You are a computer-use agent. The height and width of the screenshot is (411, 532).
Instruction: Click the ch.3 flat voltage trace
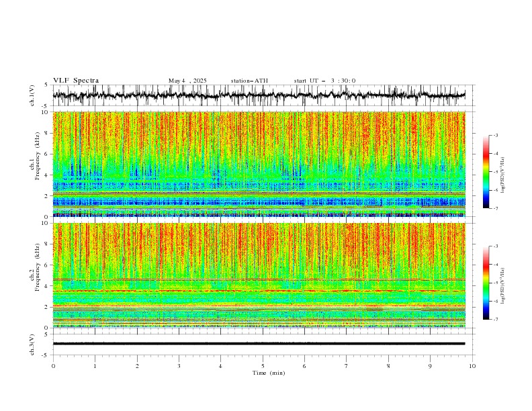(259, 344)
